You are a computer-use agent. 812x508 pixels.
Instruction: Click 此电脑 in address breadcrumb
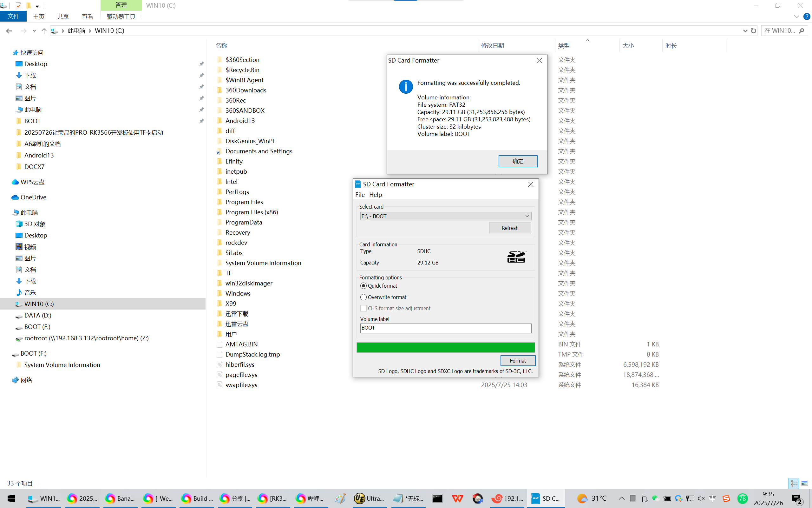click(76, 30)
